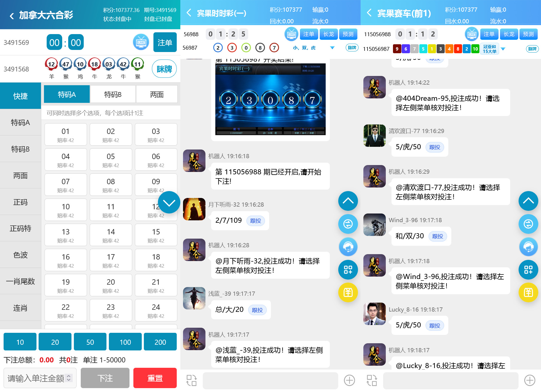The width and height of the screenshot is (541, 392).
Task: Tap switch-mode icon beside 宾果时时彩 chat input
Action: (191, 380)
